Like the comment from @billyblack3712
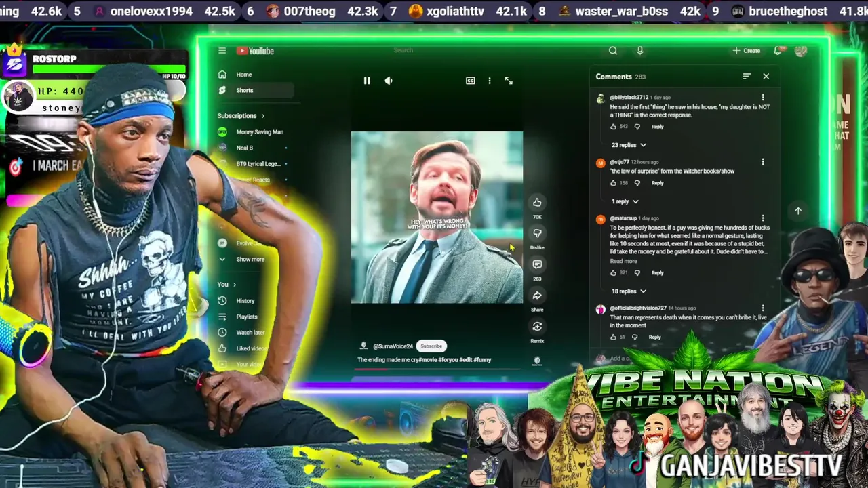The height and width of the screenshot is (488, 868). [613, 127]
